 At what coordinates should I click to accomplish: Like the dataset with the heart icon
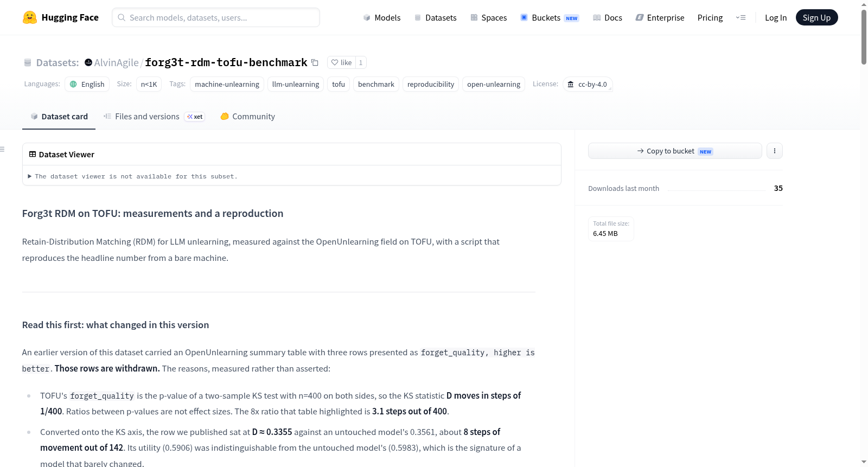click(341, 62)
